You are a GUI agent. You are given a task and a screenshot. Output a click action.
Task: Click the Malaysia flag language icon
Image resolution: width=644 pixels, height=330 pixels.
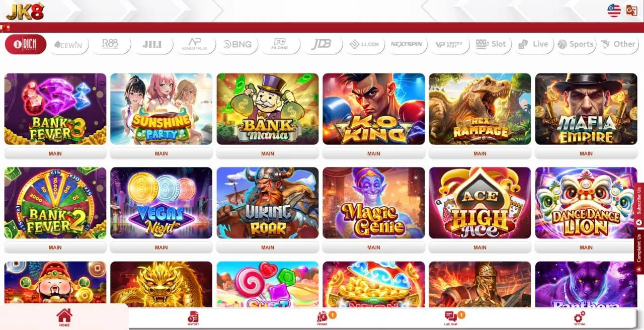(x=614, y=10)
